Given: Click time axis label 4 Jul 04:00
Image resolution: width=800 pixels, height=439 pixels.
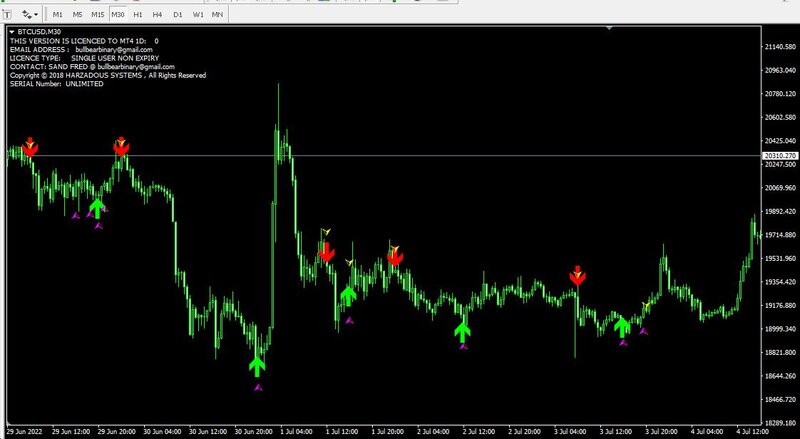Looking at the screenshot, I should (x=708, y=432).
